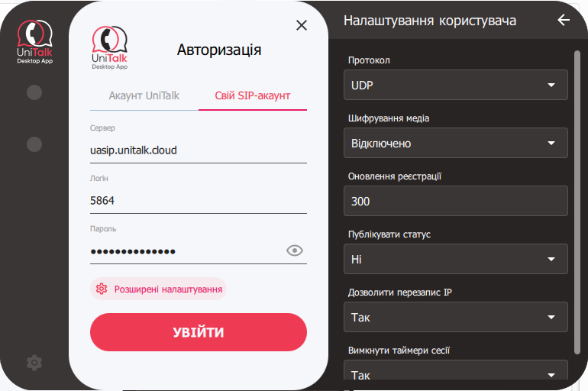This screenshot has width=588, height=391.
Task: Expand the Дозволити перезапис IP dropdown
Action: click(x=456, y=317)
